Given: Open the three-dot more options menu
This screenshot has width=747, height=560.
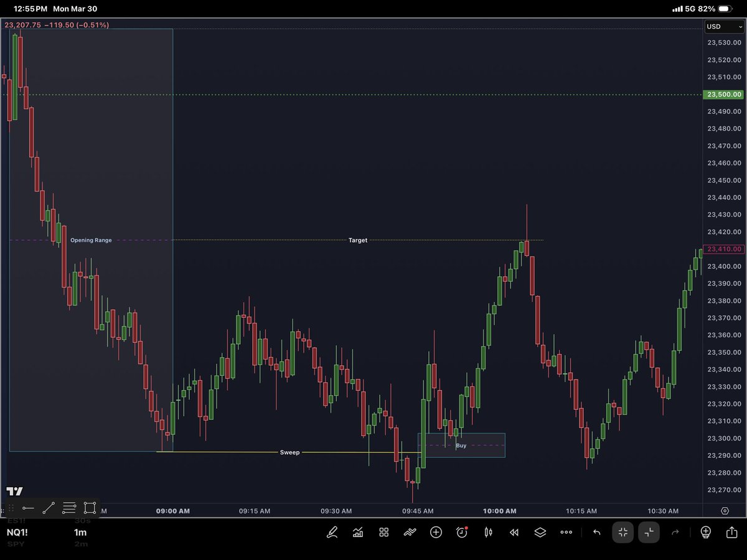Looking at the screenshot, I should (566, 533).
